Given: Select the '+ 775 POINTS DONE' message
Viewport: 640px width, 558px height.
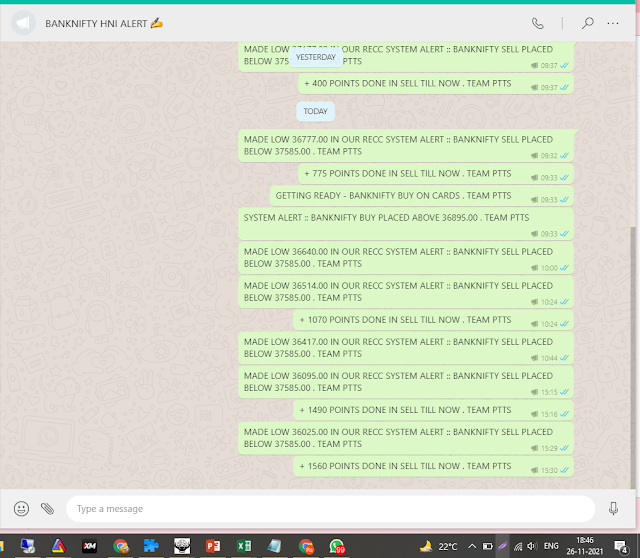Looking at the screenshot, I should pyautogui.click(x=436, y=174).
